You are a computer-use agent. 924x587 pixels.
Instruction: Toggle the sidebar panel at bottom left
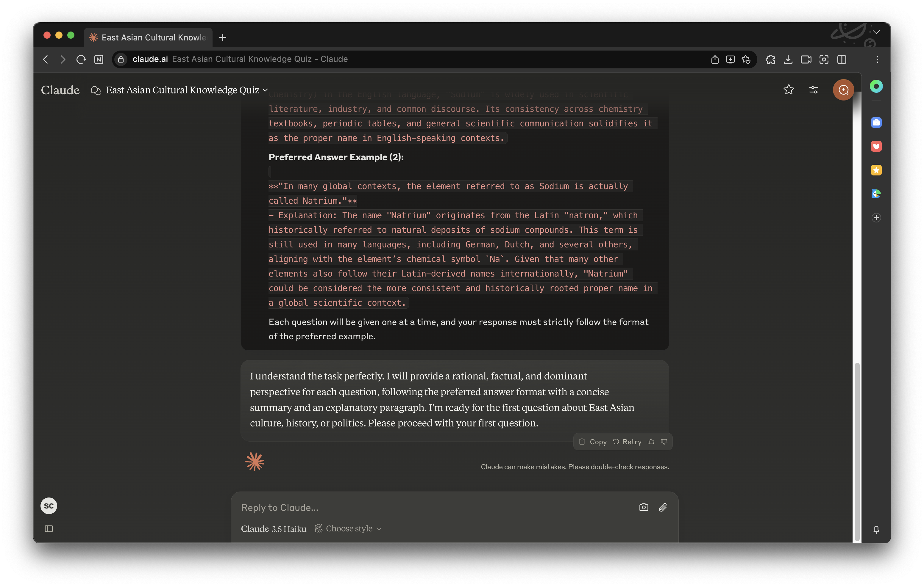click(49, 529)
